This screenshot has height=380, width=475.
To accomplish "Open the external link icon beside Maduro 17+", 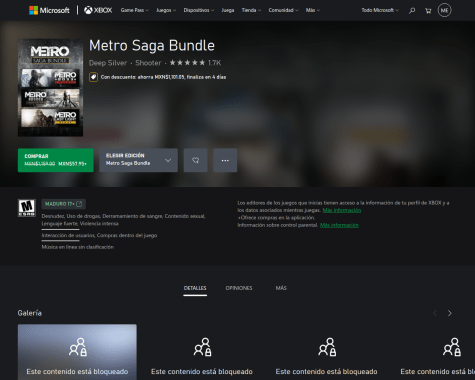I will pos(79,204).
